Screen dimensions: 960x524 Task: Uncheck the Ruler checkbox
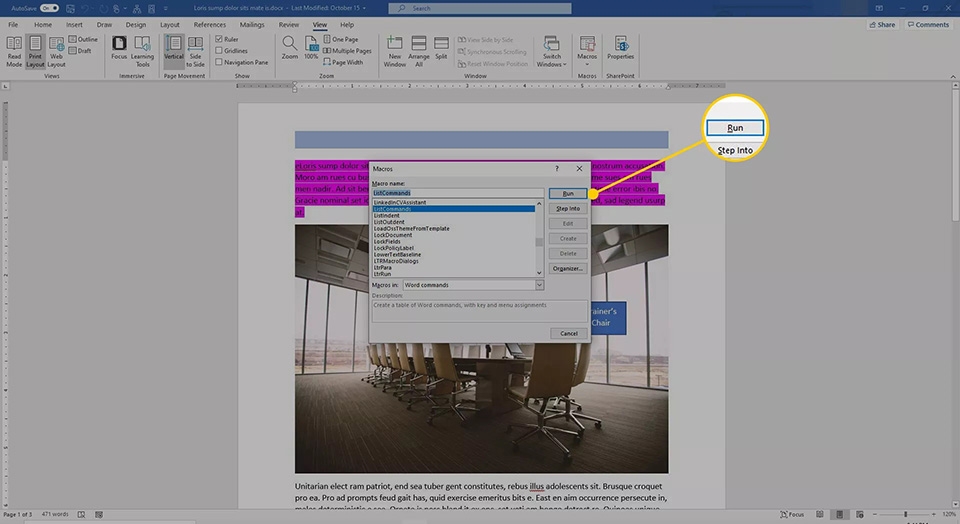tap(219, 39)
